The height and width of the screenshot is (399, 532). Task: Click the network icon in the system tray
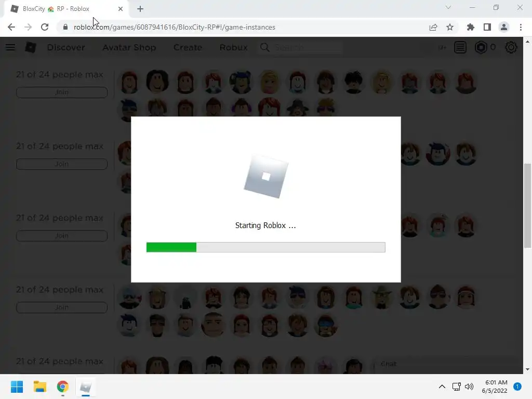[456, 387]
